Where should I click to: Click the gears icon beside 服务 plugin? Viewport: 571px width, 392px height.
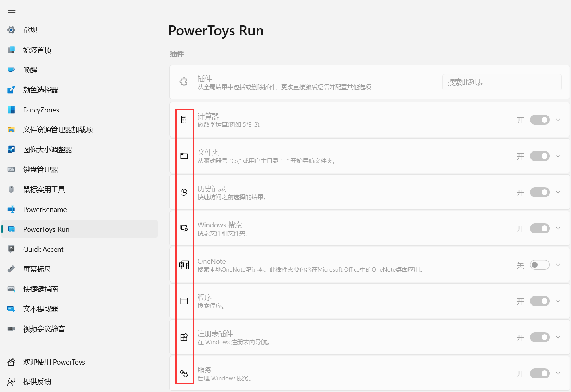pos(184,373)
